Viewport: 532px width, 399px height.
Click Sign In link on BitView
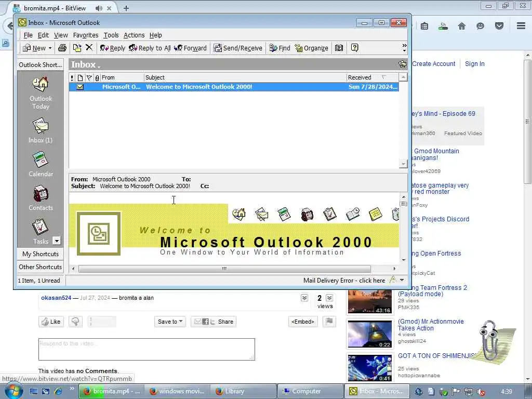[475, 64]
